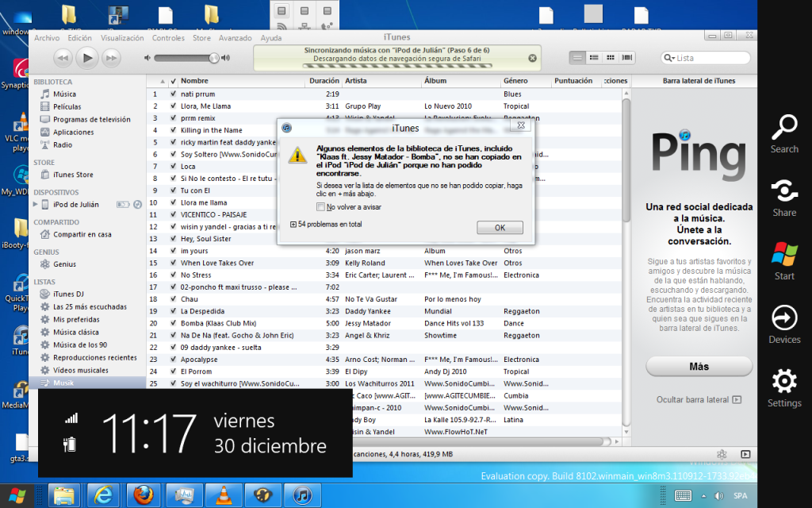Open the search field magnifier dropdown

coord(670,58)
